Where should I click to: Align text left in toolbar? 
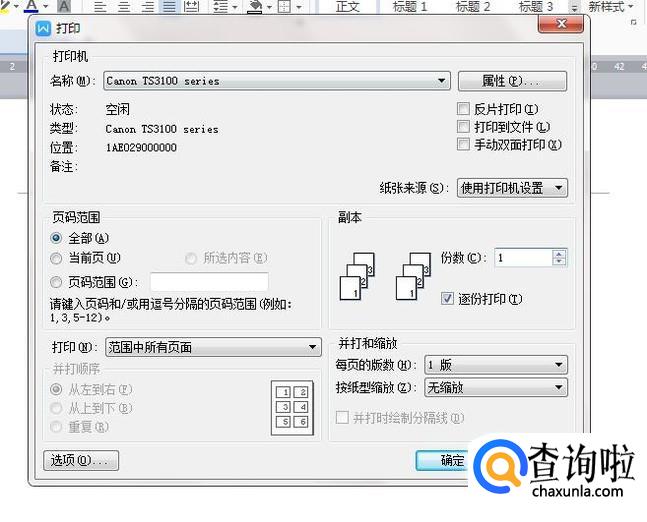pyautogui.click(x=100, y=6)
